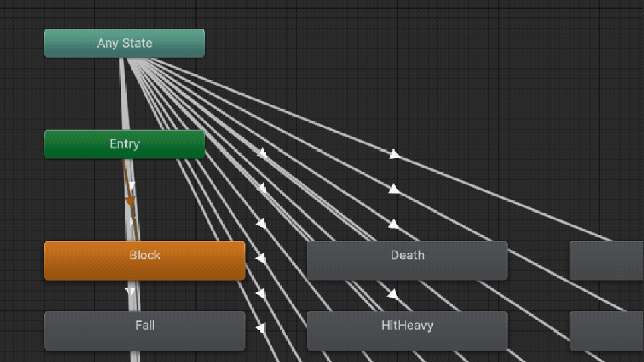This screenshot has height=362, width=644.
Task: Click the arrow closest above the Death node
Action: [394, 224]
